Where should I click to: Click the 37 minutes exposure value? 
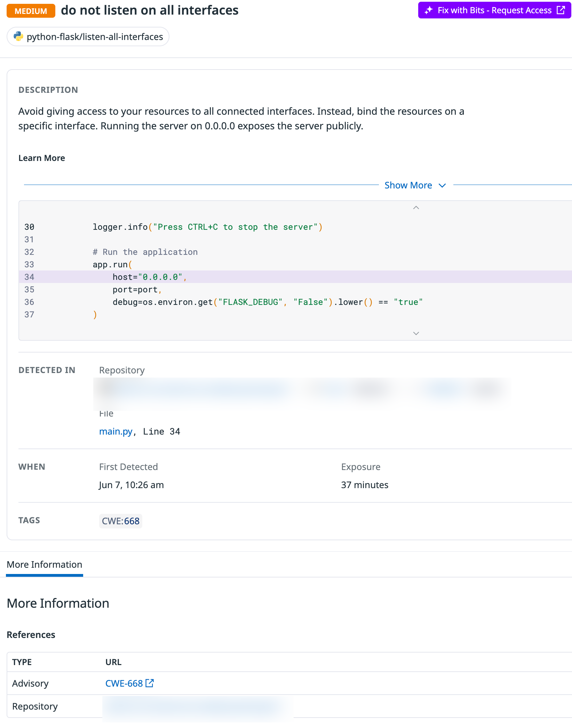(365, 485)
